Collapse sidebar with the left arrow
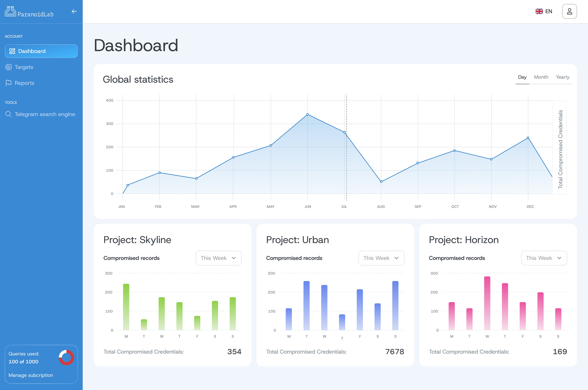Image resolution: width=588 pixels, height=390 pixels. [x=74, y=11]
